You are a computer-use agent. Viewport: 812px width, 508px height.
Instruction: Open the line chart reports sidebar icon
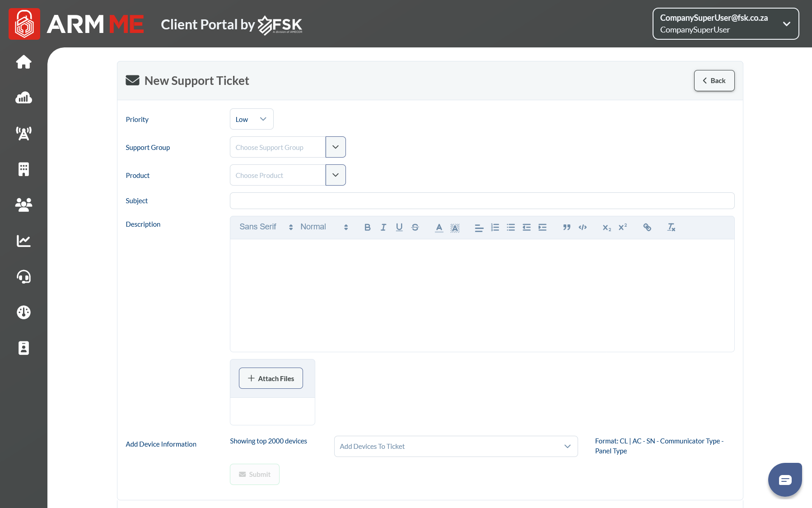tap(23, 241)
